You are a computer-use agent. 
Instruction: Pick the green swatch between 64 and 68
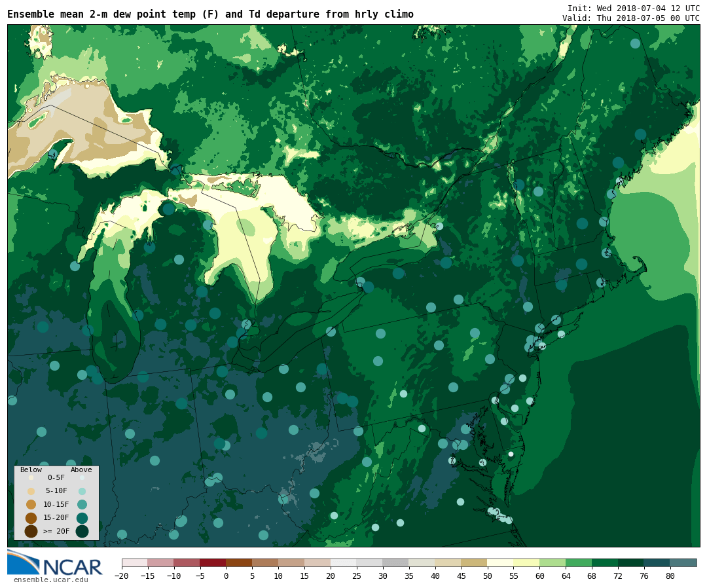[579, 562]
